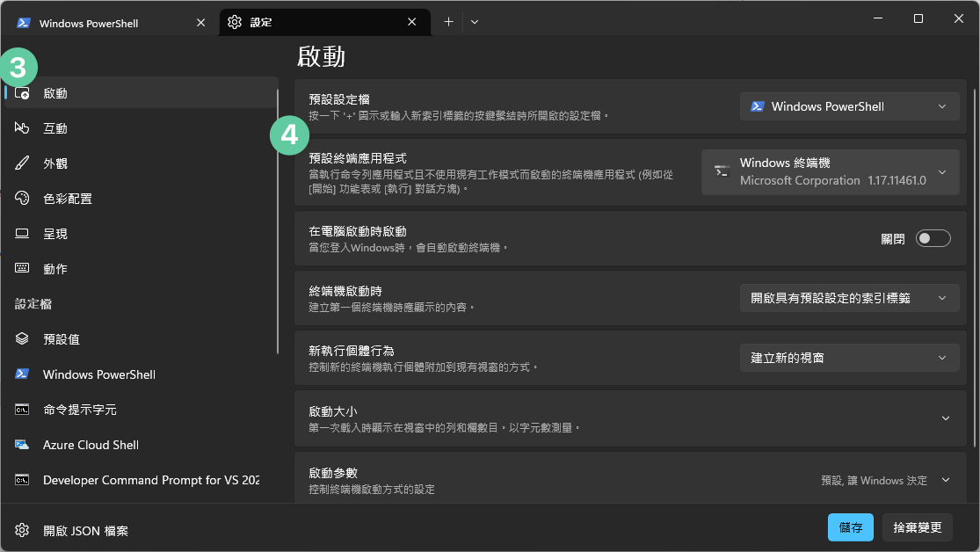
Task: Click 捨棄變更 to discard changes
Action: (x=917, y=527)
